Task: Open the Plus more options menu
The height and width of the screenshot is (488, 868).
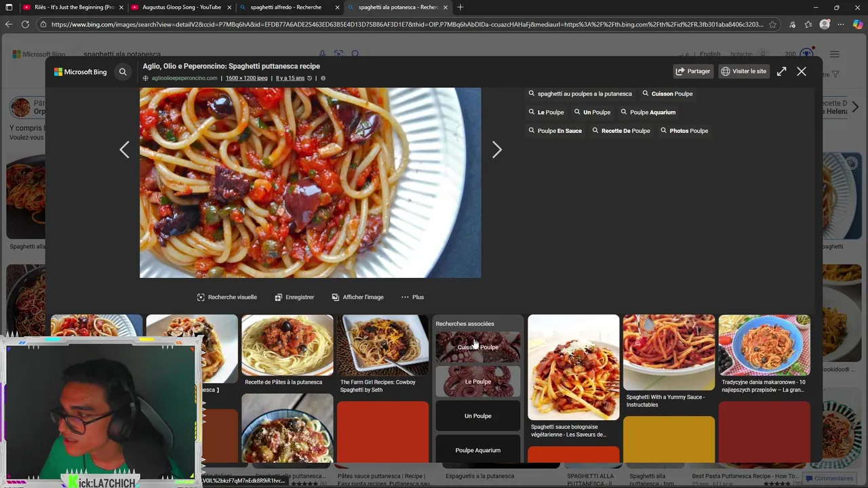Action: [x=412, y=297]
